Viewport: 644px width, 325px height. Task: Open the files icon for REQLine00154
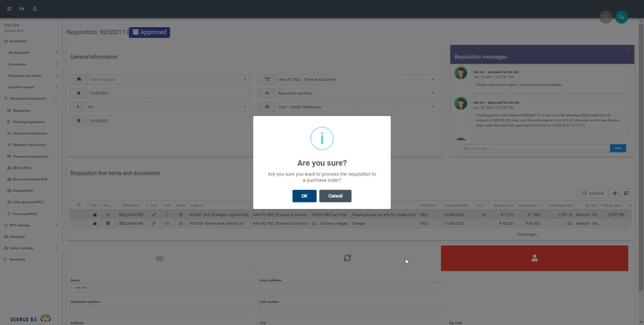pos(167,223)
